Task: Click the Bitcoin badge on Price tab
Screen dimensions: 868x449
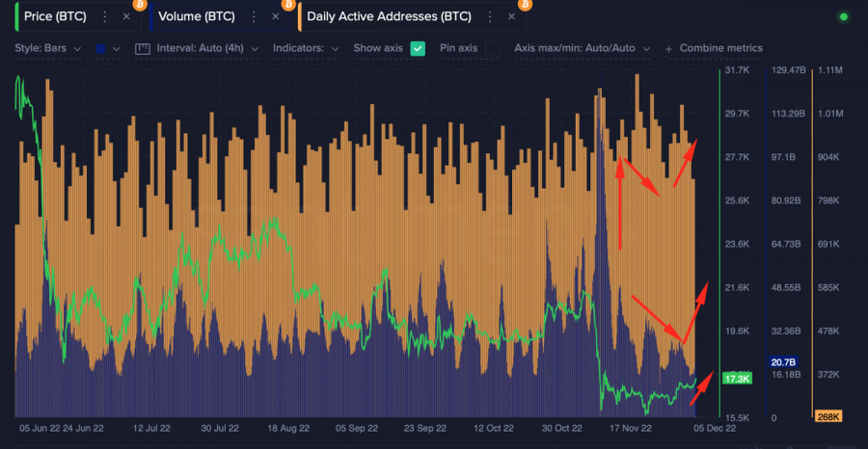Action: click(140, 5)
